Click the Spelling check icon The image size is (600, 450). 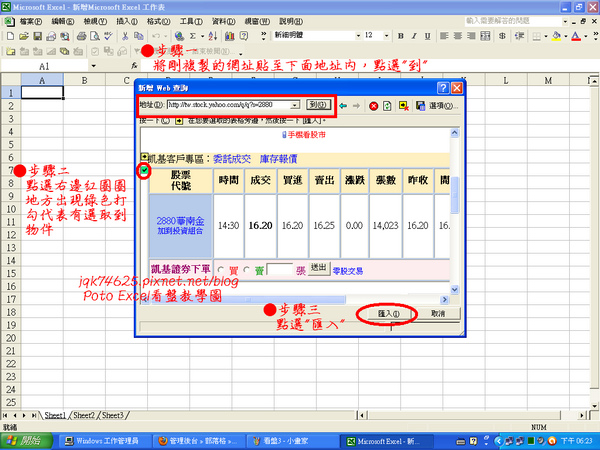click(x=108, y=36)
